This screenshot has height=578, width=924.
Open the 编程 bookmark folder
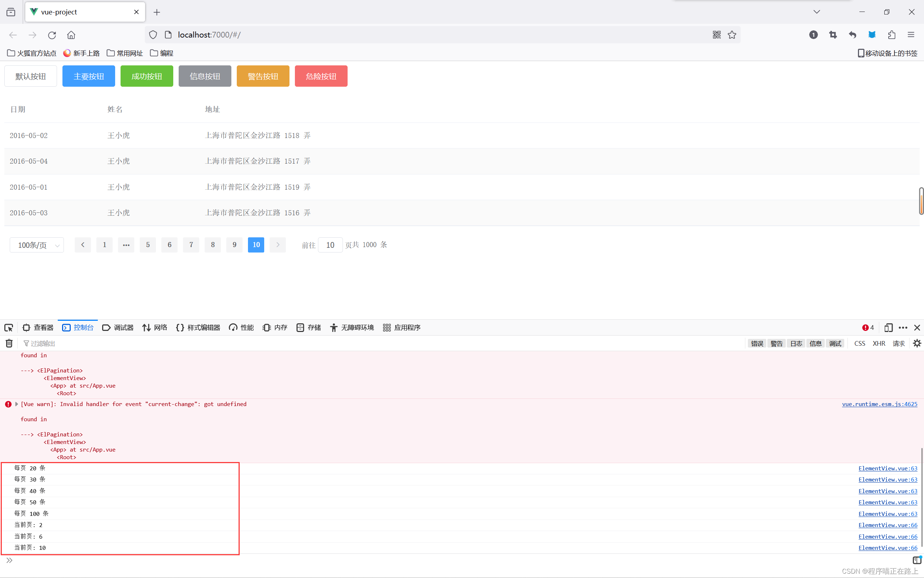coord(162,53)
